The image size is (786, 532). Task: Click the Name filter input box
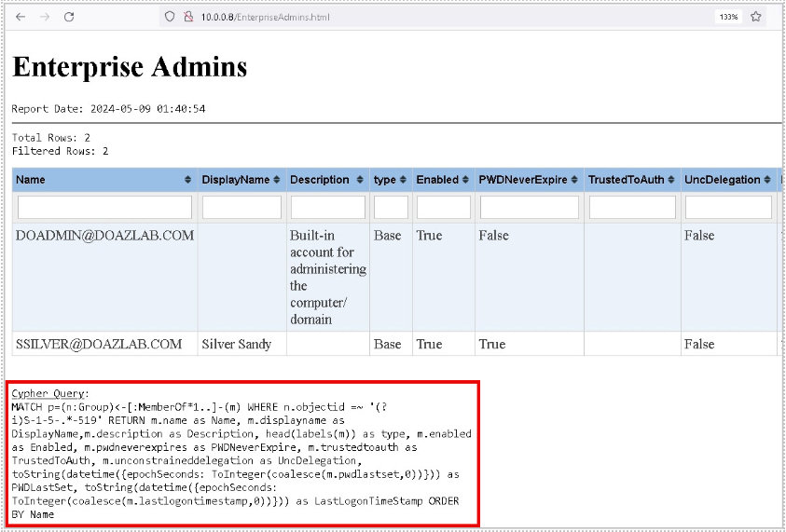[x=104, y=207]
